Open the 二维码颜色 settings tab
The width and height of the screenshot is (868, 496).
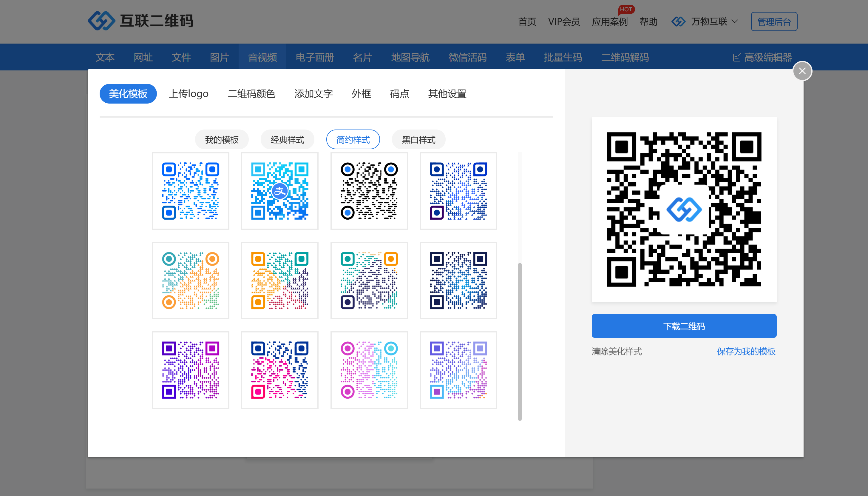click(251, 94)
